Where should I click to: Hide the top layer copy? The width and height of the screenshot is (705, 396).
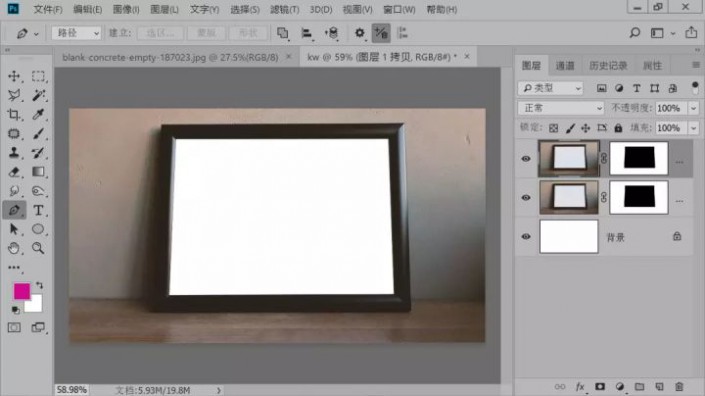pos(526,159)
